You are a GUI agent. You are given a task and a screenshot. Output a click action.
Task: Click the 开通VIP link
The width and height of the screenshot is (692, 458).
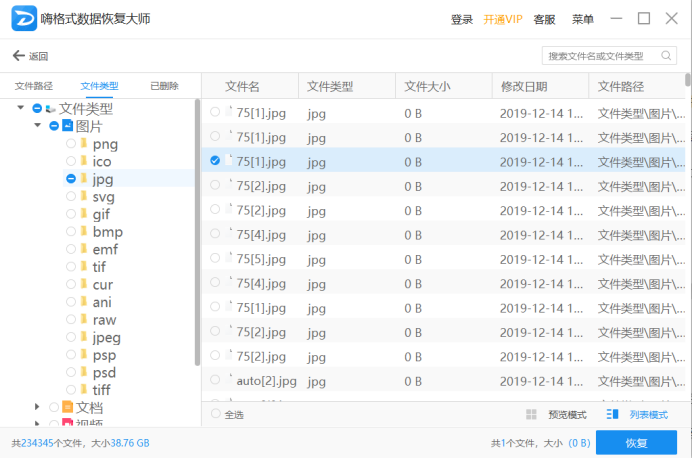pos(503,19)
